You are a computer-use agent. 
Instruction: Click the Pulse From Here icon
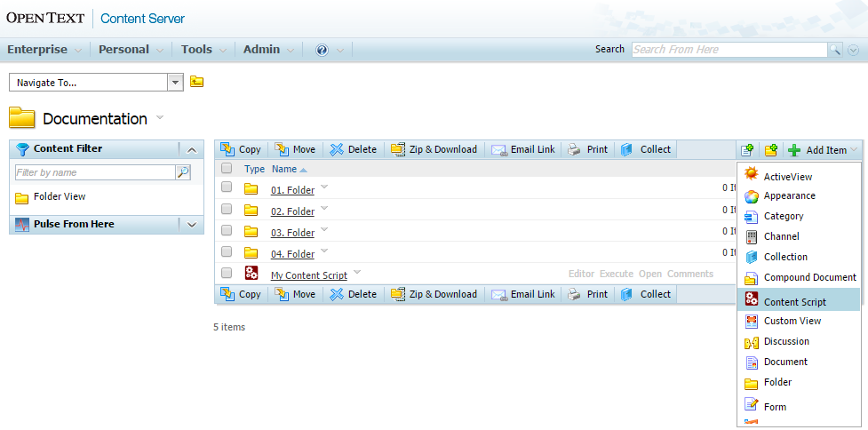tap(22, 225)
